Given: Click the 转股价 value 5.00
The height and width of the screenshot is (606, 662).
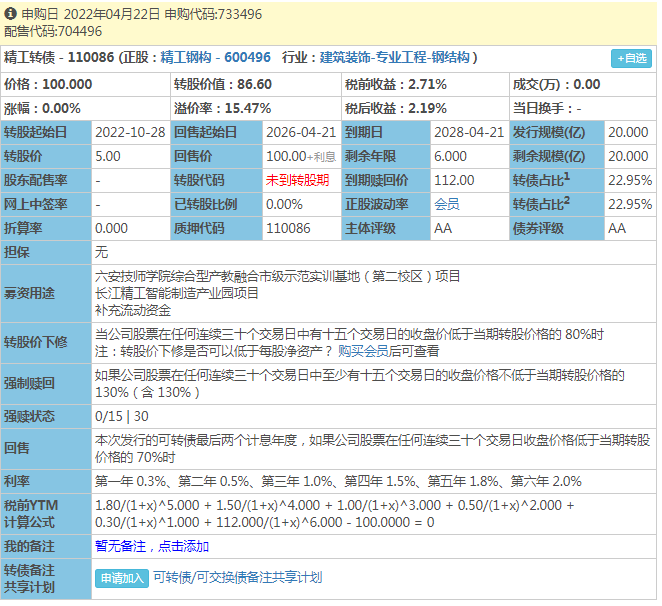Looking at the screenshot, I should pyautogui.click(x=108, y=156).
